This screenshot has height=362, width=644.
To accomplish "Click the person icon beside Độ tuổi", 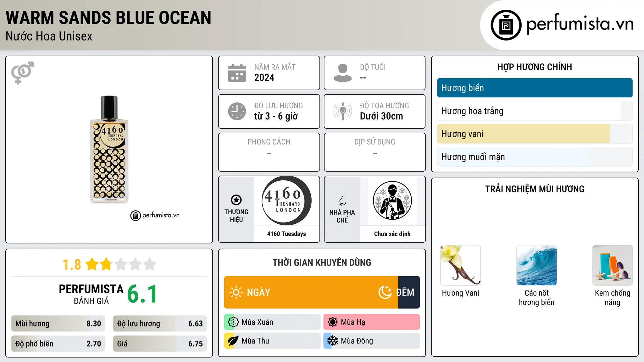I will [x=342, y=73].
